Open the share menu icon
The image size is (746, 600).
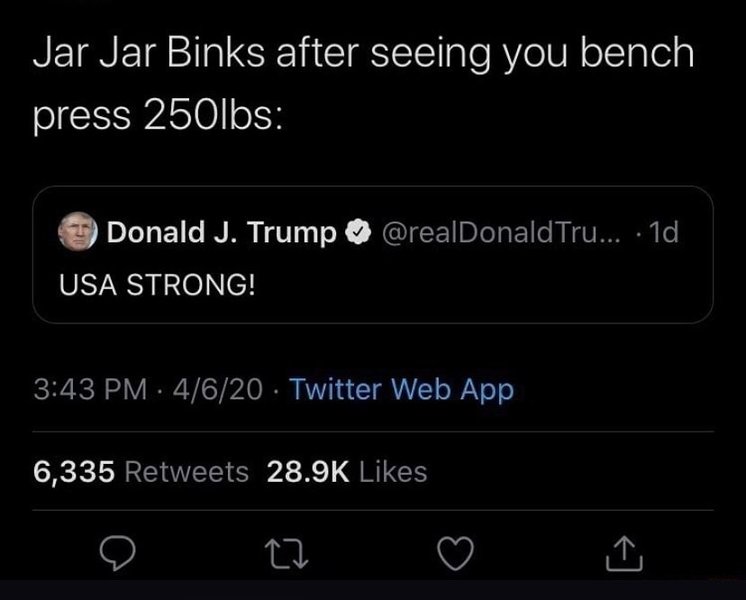(621, 549)
